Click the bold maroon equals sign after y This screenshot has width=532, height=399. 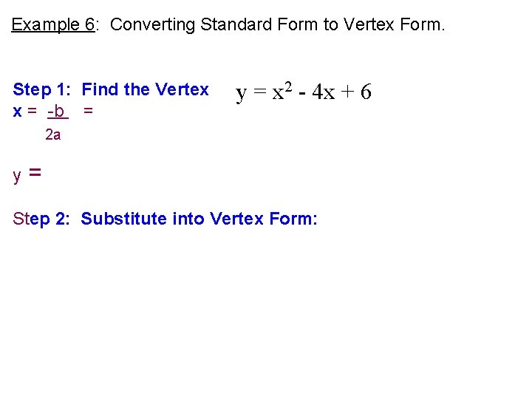click(35, 172)
